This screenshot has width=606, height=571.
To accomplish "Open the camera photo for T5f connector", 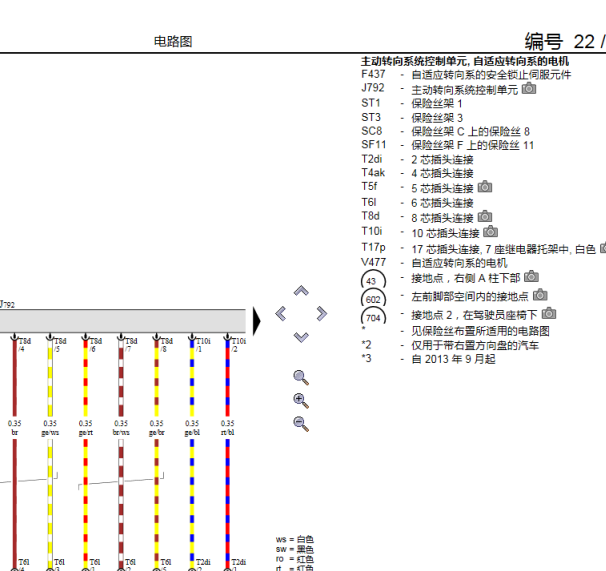I will point(485,187).
